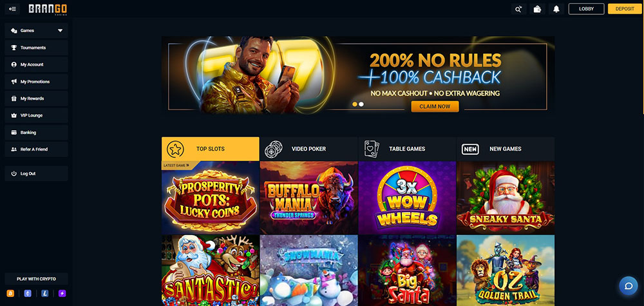Open live chat bubble icon
The width and height of the screenshot is (644, 306).
pyautogui.click(x=629, y=286)
